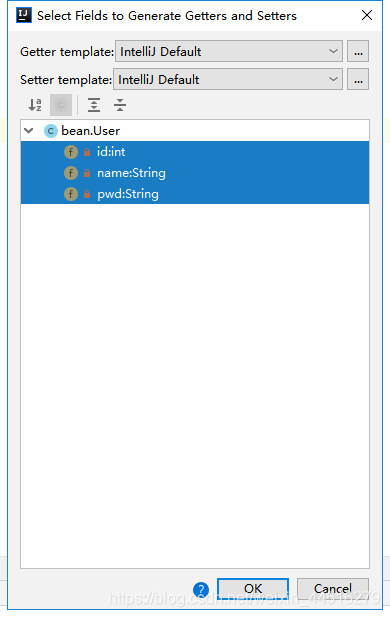390x617 pixels.
Task: Open the Getter template dropdown
Action: [x=229, y=51]
